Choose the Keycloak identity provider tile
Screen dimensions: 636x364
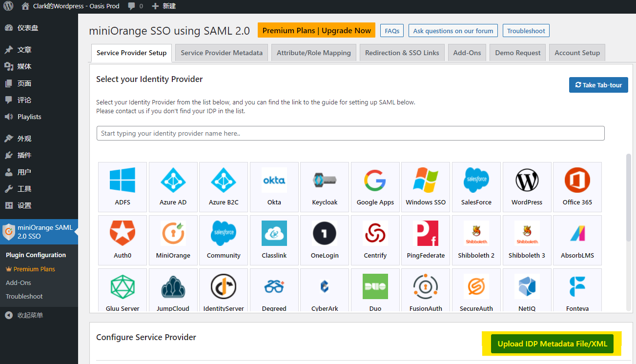point(325,181)
